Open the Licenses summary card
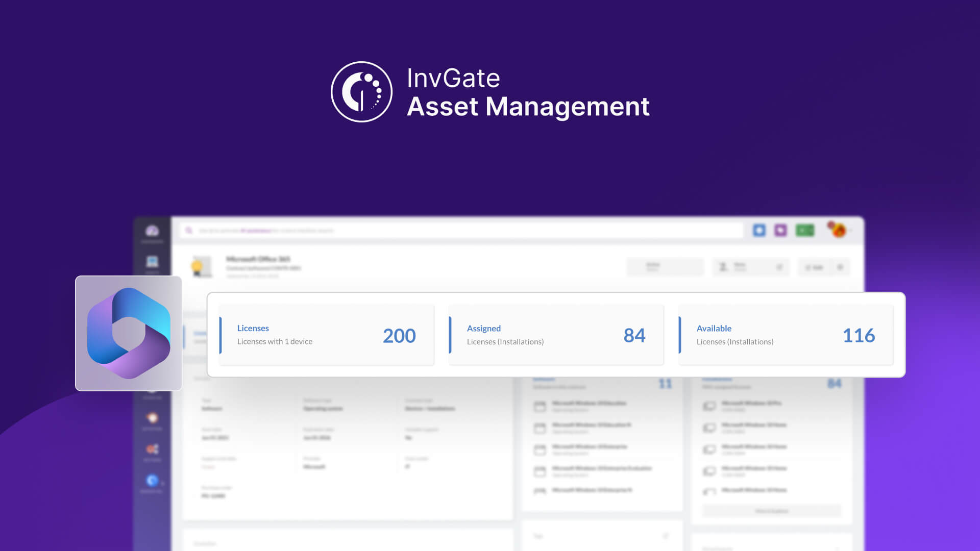Screen dimensions: 980x551 (327, 335)
